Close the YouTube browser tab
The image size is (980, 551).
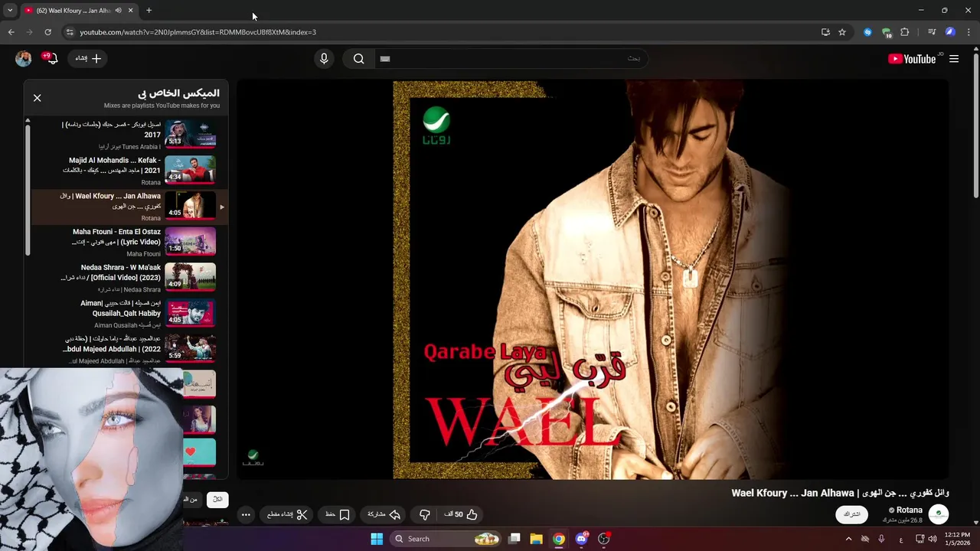(x=130, y=11)
